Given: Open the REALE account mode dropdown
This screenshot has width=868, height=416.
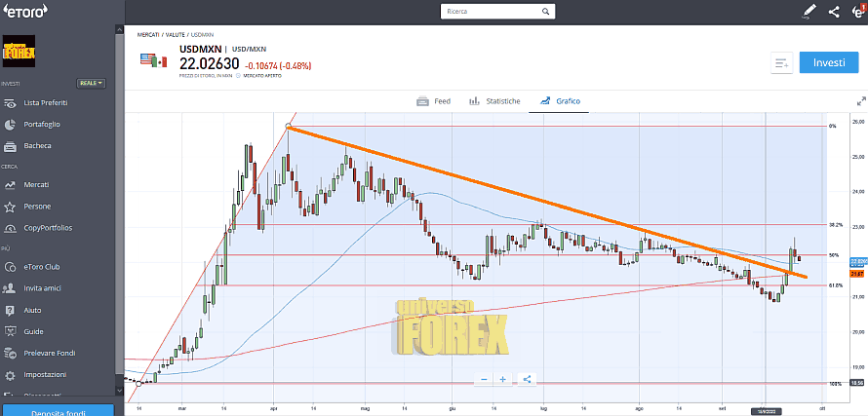Looking at the screenshot, I should (92, 84).
